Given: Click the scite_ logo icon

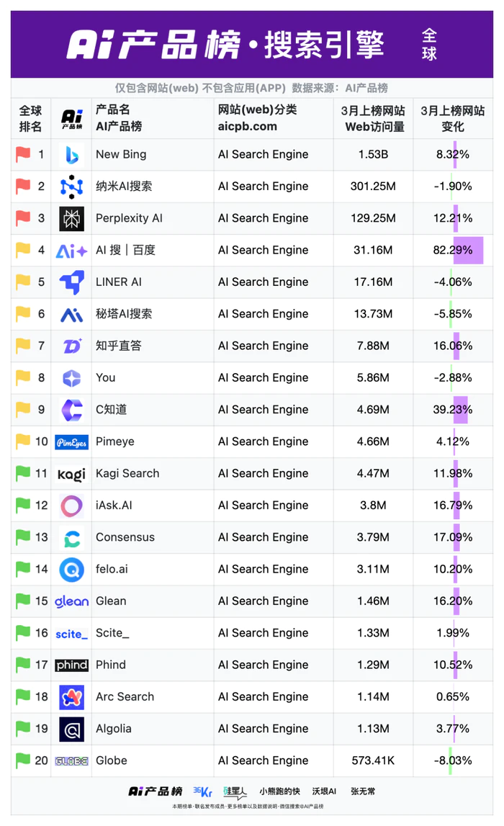Looking at the screenshot, I should [x=71, y=634].
